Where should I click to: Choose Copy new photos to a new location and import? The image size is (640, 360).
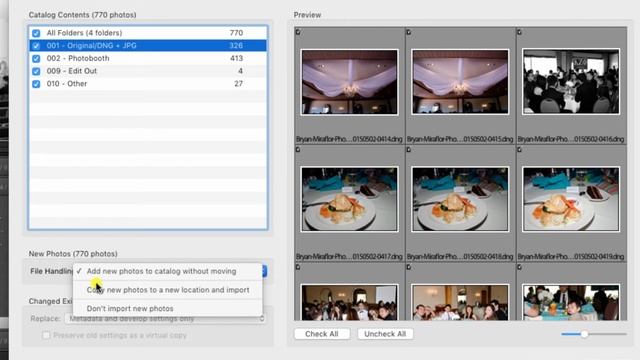click(167, 290)
